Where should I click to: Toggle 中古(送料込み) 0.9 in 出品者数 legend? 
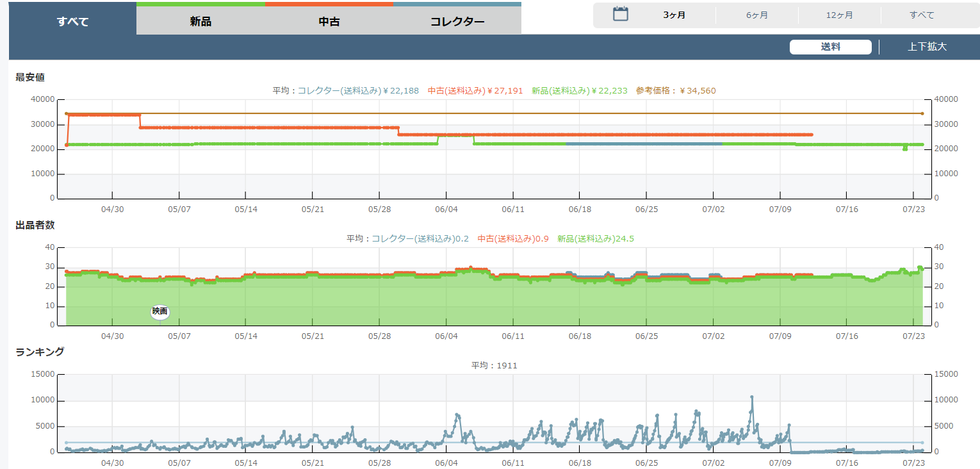tap(513, 239)
